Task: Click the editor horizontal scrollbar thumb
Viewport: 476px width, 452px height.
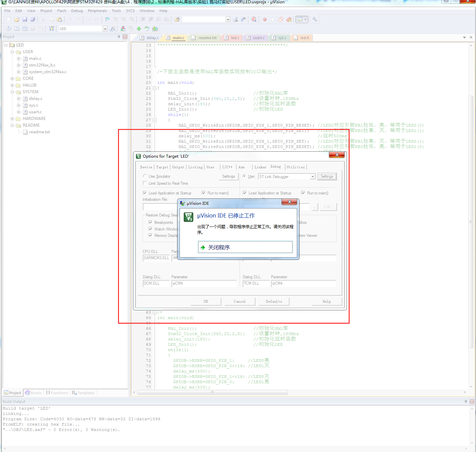Action: (x=212, y=392)
